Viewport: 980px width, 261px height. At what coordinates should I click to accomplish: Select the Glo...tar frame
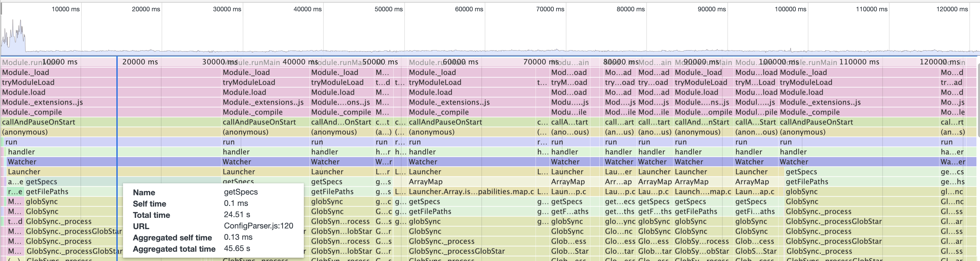coord(620,251)
